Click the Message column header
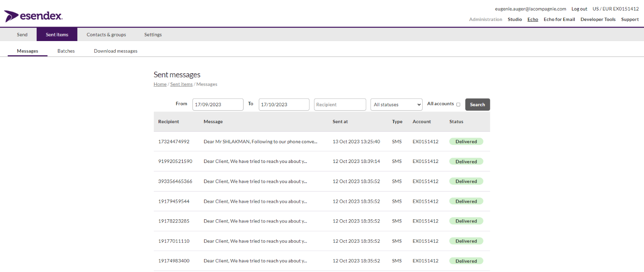This screenshot has height=272, width=644. [x=213, y=122]
